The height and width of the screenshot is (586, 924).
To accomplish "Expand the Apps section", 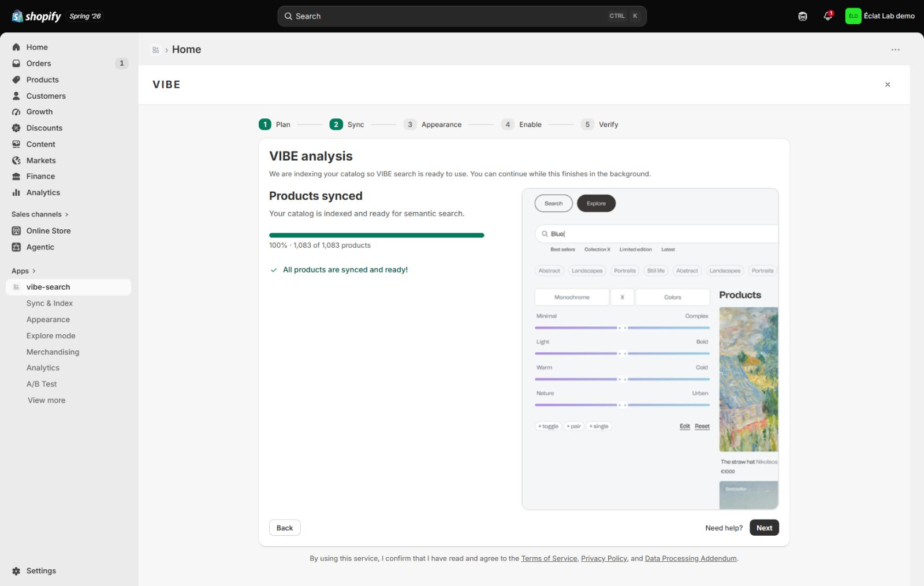I will [x=23, y=271].
